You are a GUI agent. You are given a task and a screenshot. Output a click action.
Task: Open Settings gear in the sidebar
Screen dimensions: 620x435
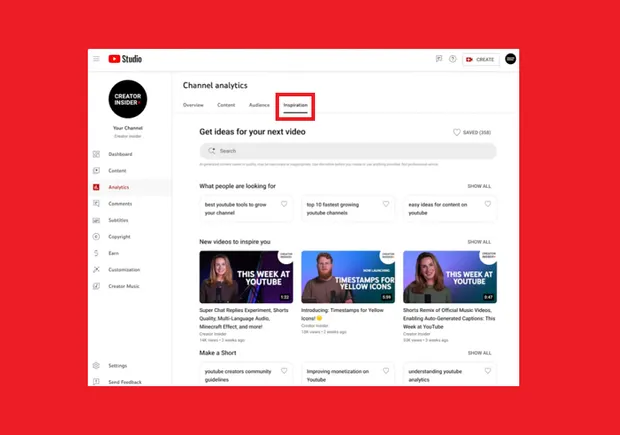97,366
